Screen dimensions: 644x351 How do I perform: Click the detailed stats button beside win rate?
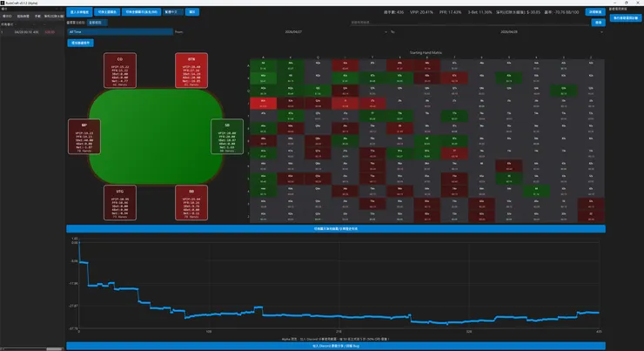pyautogui.click(x=595, y=12)
